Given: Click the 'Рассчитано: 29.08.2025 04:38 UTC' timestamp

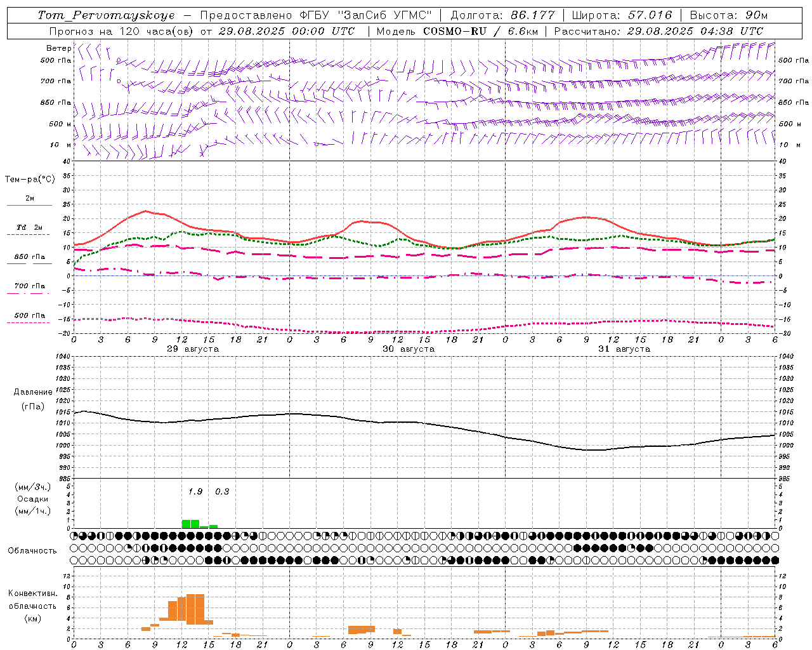Looking at the screenshot, I should (x=658, y=31).
